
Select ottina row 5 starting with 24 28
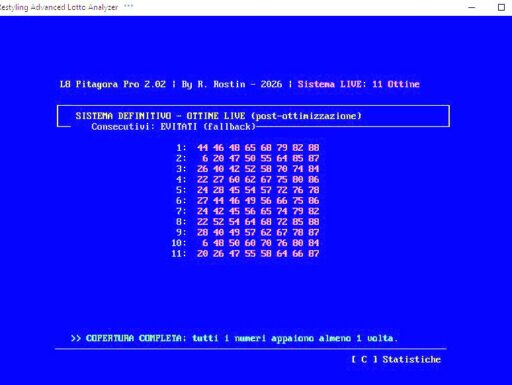click(248, 190)
